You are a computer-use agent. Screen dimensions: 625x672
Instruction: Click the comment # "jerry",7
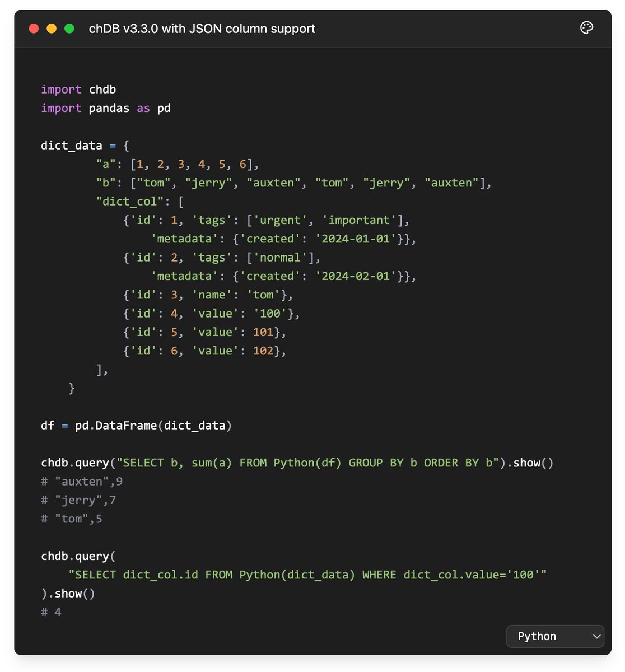(78, 500)
